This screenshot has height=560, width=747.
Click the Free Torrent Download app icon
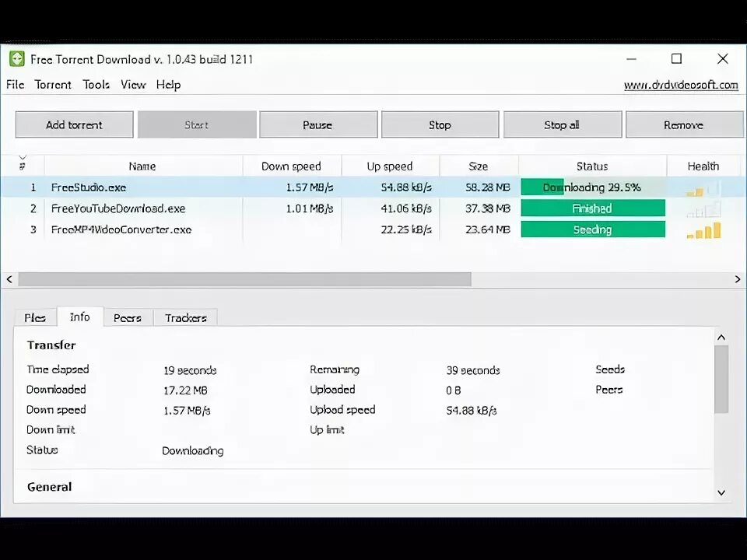[x=16, y=59]
